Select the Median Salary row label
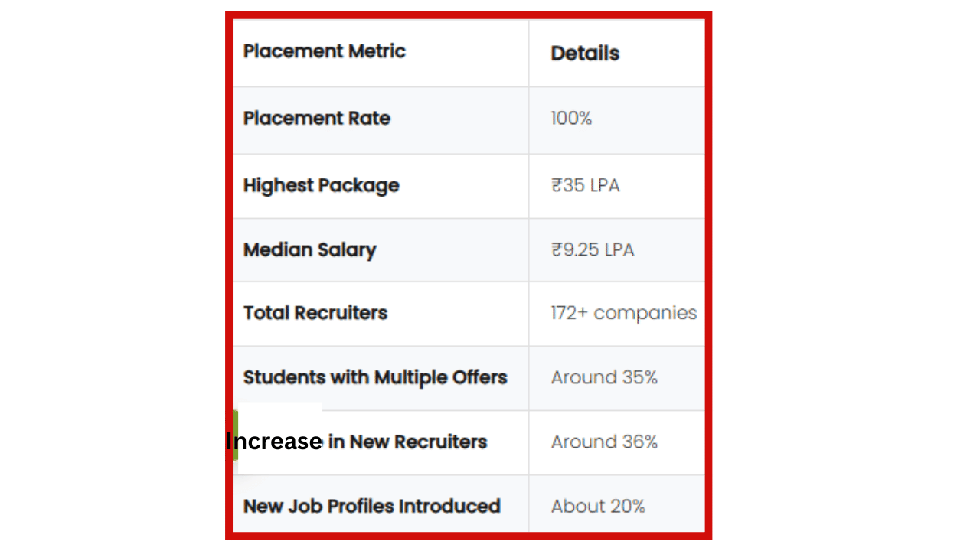The width and height of the screenshot is (980, 551). (x=309, y=250)
